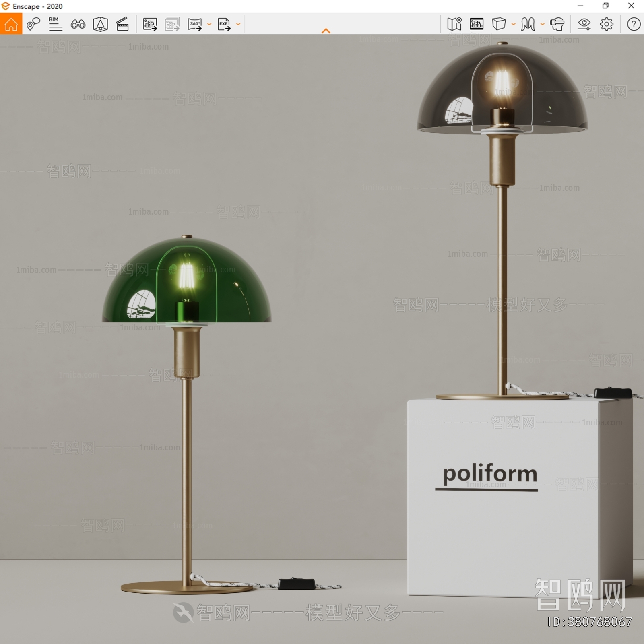
Task: Click the Fly/Walk navigation mode icon
Action: [528, 24]
